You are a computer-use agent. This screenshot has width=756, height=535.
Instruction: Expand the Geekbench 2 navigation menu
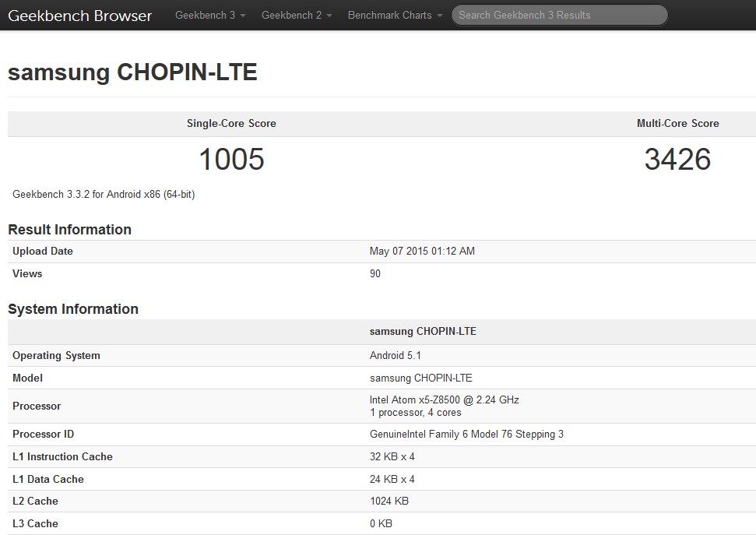pyautogui.click(x=297, y=16)
